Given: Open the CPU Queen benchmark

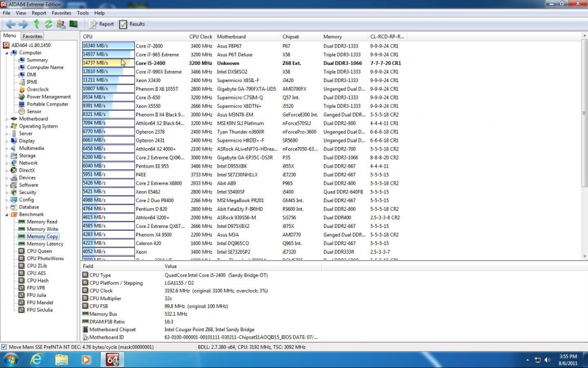Looking at the screenshot, I should (39, 251).
